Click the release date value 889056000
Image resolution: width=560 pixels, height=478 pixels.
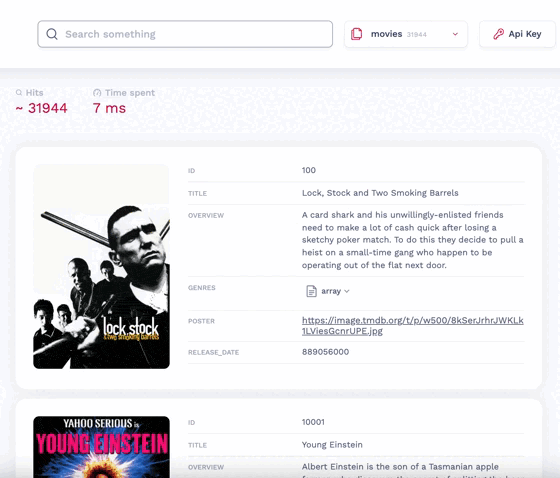325,352
